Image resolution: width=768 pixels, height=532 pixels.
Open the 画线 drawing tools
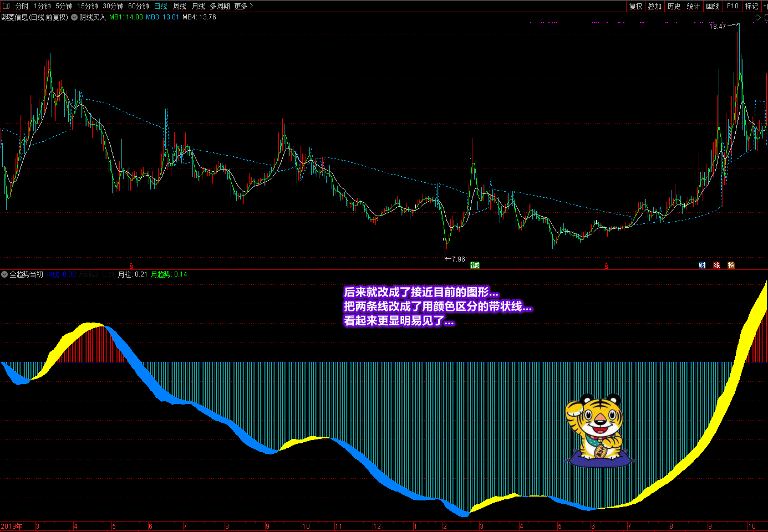point(713,6)
